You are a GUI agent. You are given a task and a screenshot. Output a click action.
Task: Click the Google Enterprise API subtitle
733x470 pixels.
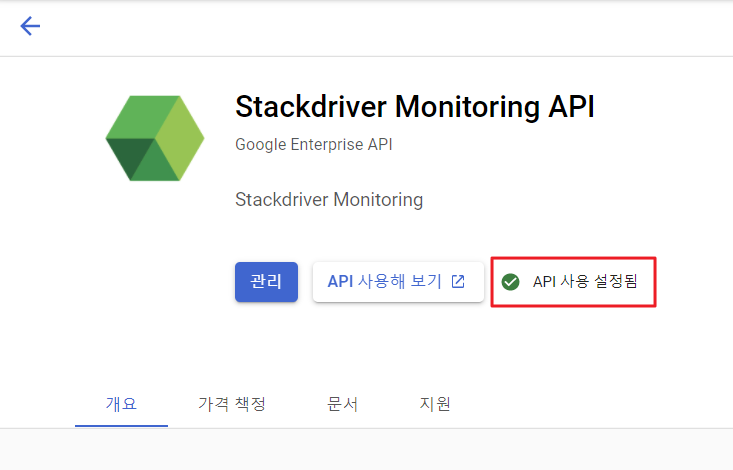click(x=313, y=144)
